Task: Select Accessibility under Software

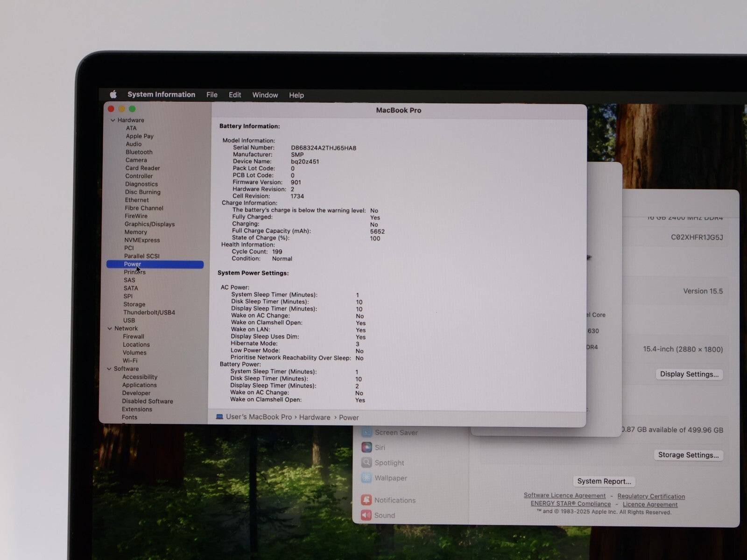Action: tap(140, 377)
